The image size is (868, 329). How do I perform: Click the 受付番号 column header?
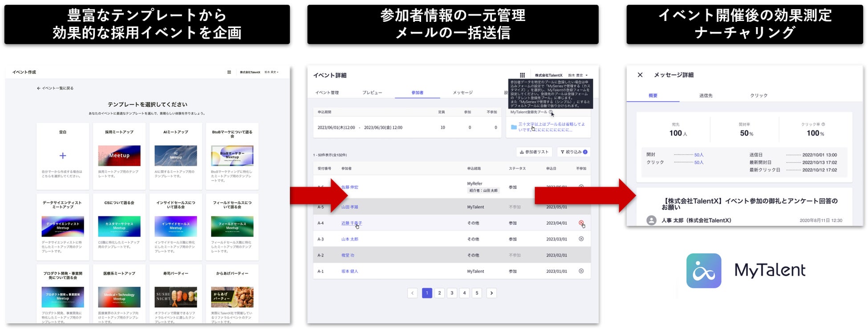(x=324, y=169)
